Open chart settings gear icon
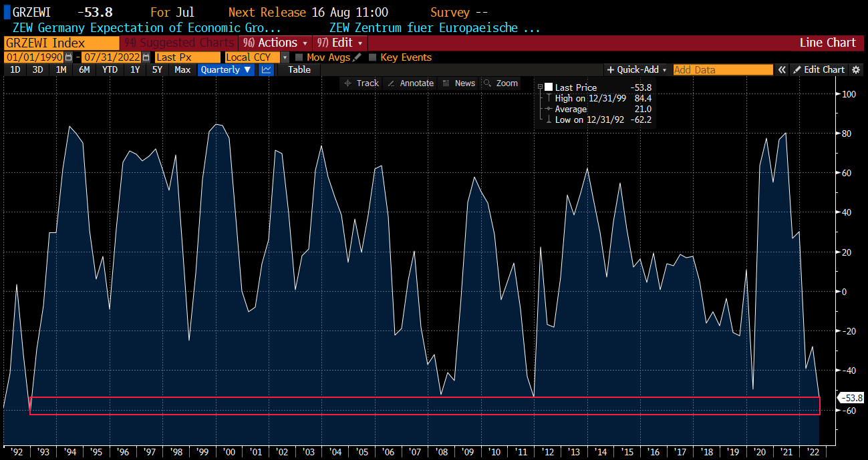868x460 pixels. click(x=856, y=69)
